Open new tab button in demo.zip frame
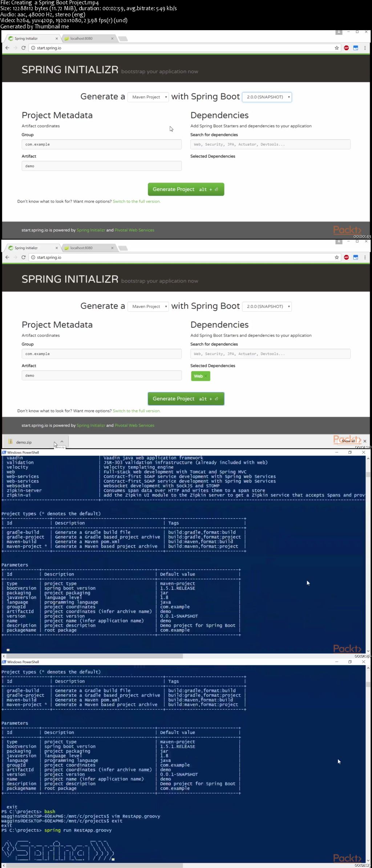This screenshot has width=372, height=868. coord(123,248)
